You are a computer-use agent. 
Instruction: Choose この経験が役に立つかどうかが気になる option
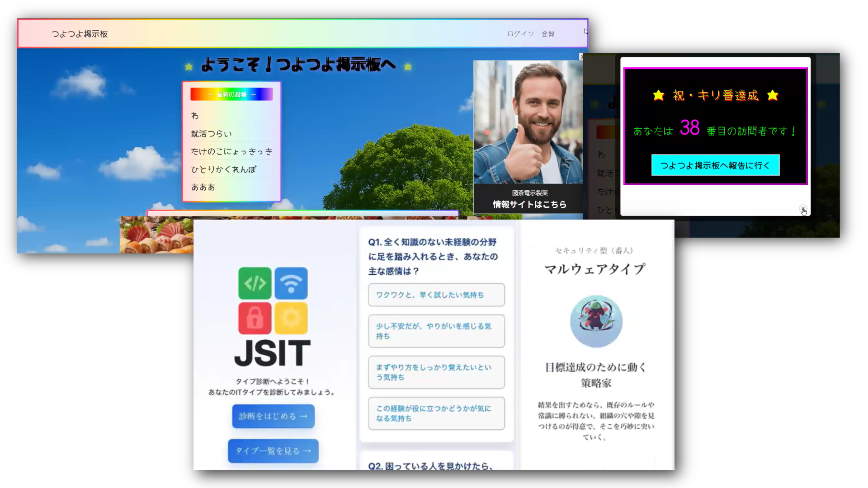436,413
